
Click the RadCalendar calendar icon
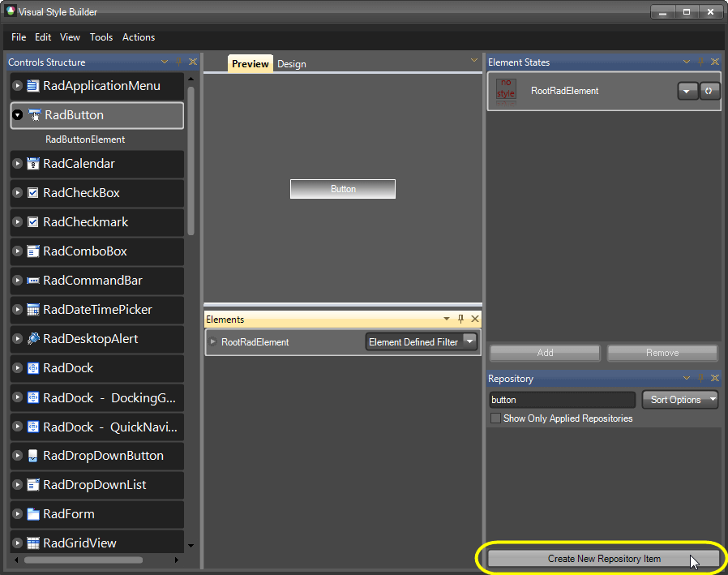(33, 164)
